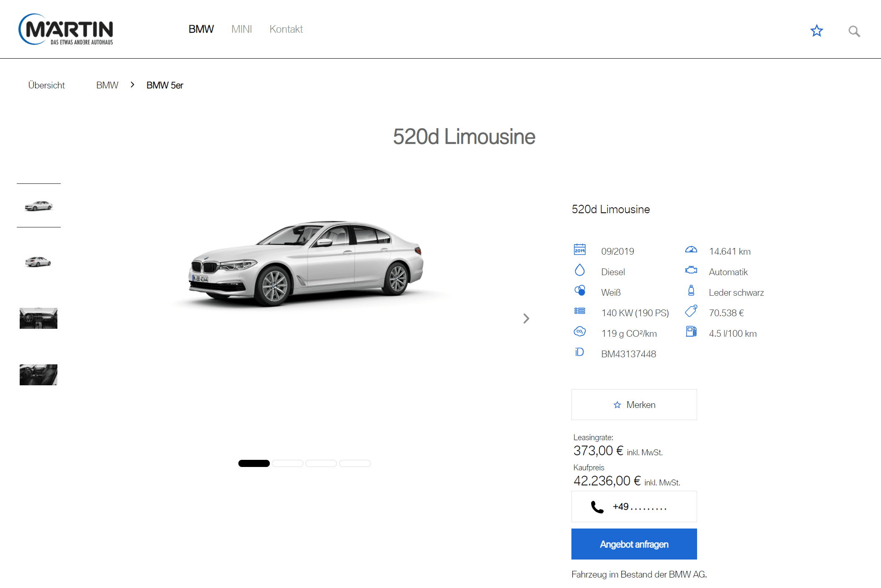
Task: Click the Fahrzeug im Bestand note
Action: click(x=639, y=574)
